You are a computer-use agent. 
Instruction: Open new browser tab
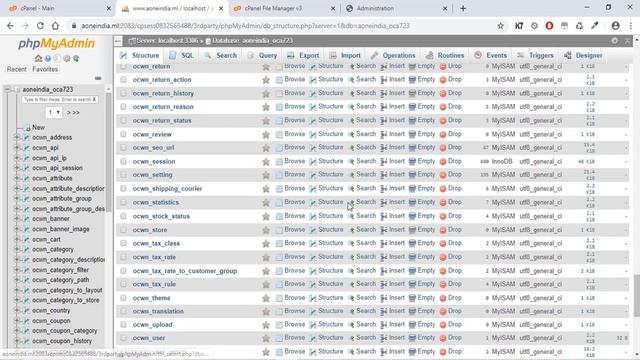coord(463,8)
